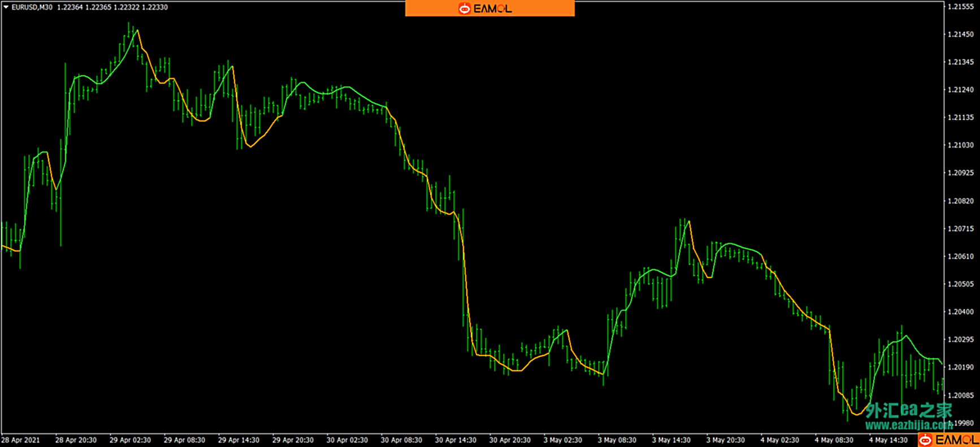This screenshot has height=447, width=980.
Task: Click the 30 Apr 20:30 time label
Action: (x=510, y=440)
